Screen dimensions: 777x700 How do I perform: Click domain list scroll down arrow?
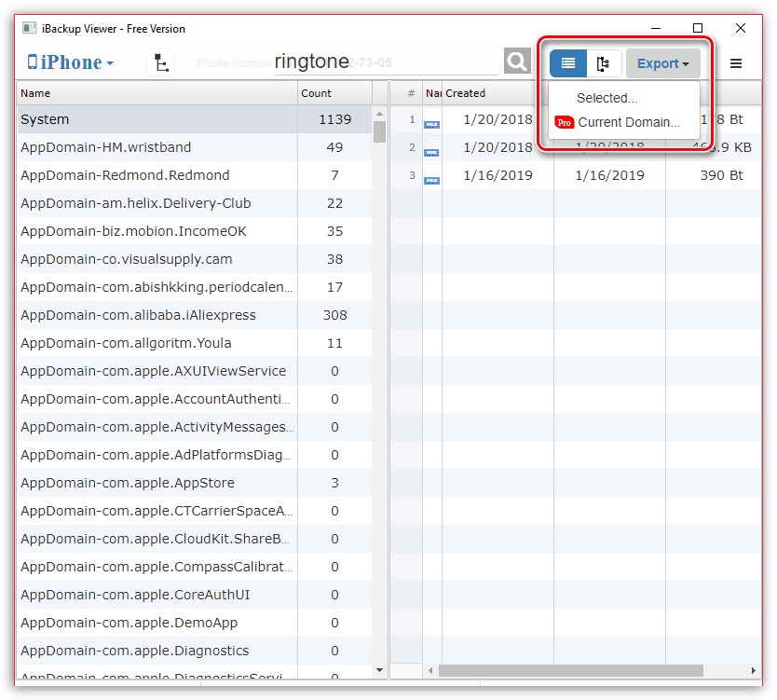[x=379, y=670]
